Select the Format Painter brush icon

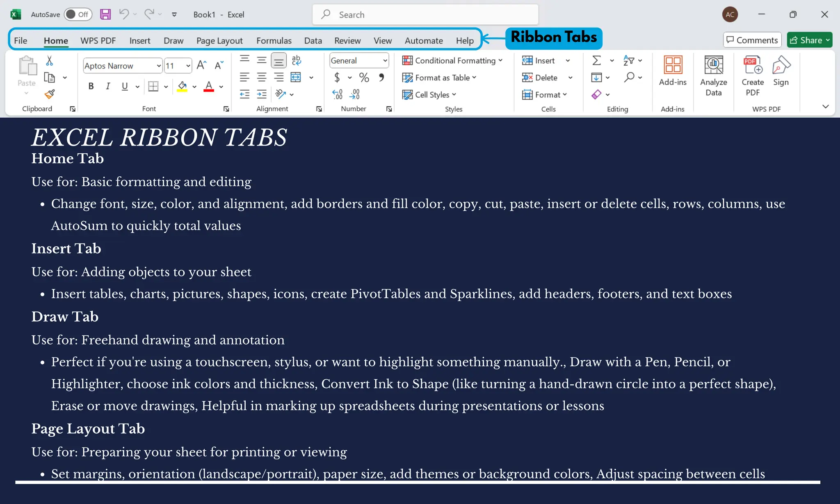point(50,94)
